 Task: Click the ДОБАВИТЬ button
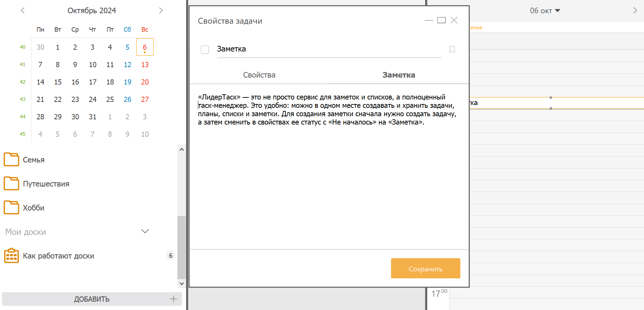(92, 299)
